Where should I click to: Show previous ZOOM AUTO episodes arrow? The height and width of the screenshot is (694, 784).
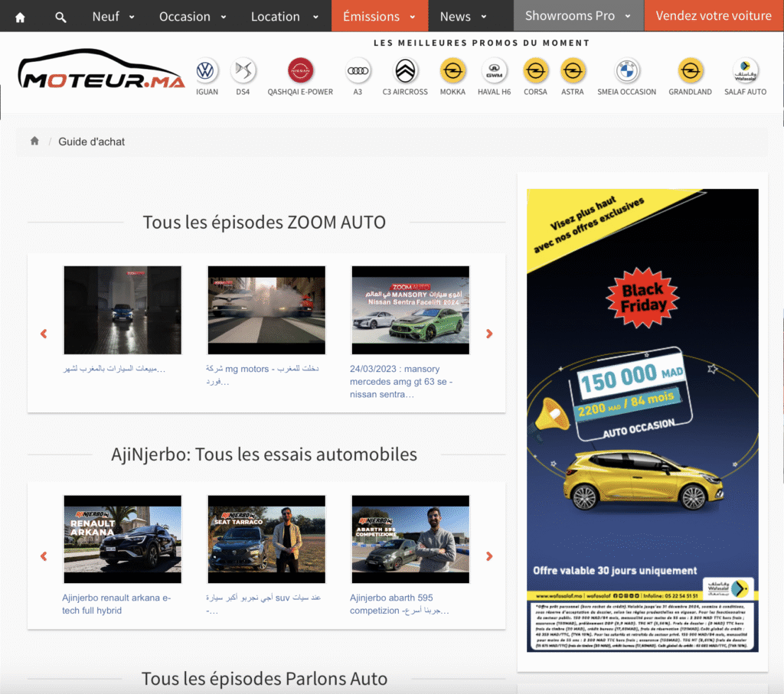click(x=44, y=334)
